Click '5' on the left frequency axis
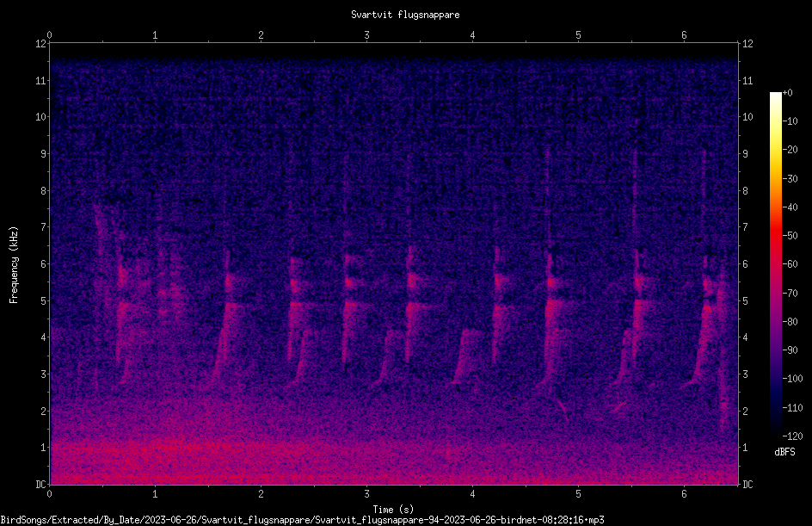 coord(44,300)
